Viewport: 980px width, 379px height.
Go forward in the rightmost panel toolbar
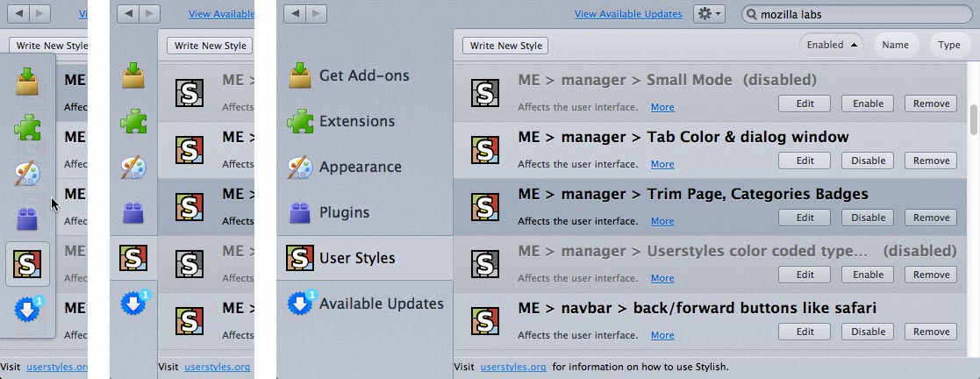[316, 14]
